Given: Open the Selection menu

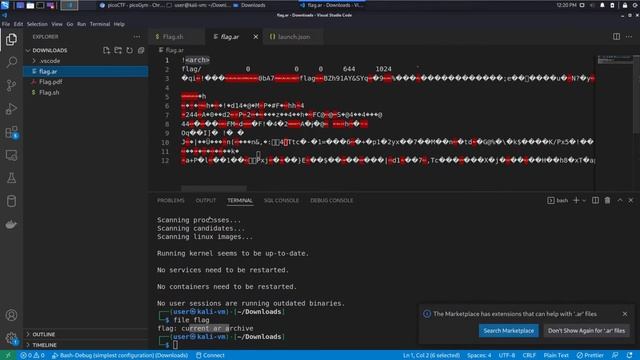Looking at the screenshot, I should (x=37, y=24).
